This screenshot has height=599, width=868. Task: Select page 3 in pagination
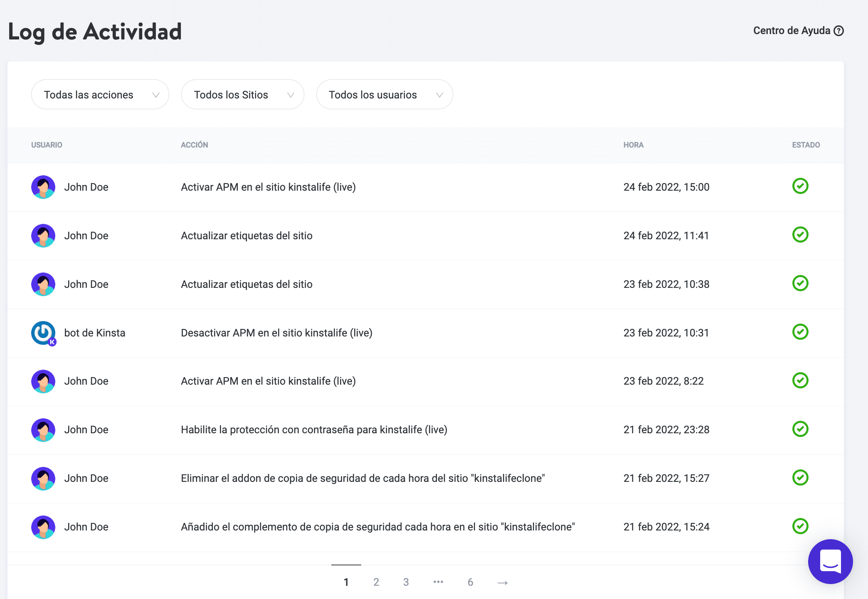coord(406,582)
